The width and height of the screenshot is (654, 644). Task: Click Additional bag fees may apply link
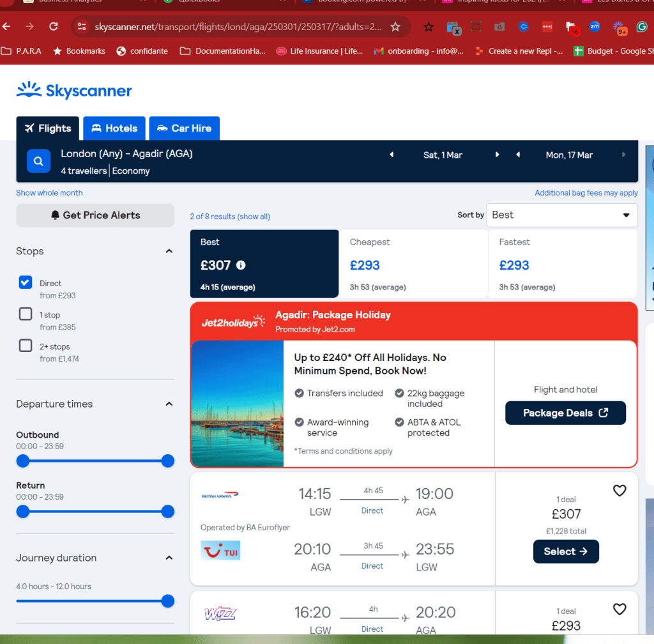click(x=586, y=193)
